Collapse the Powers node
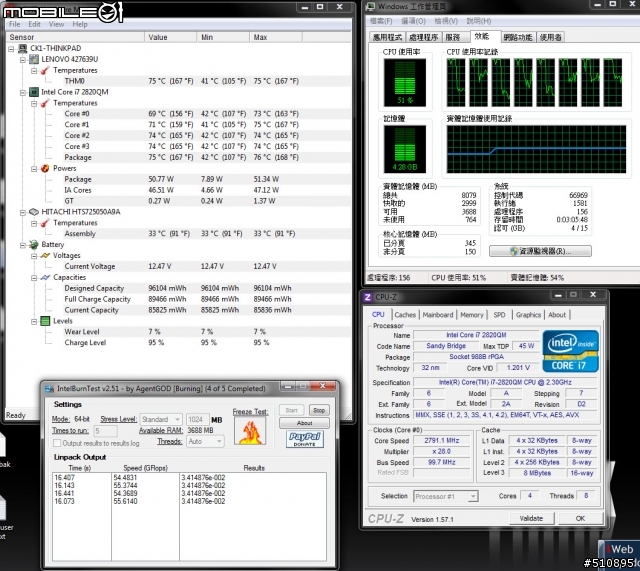Screen dimensions: 640x571 click(x=34, y=169)
